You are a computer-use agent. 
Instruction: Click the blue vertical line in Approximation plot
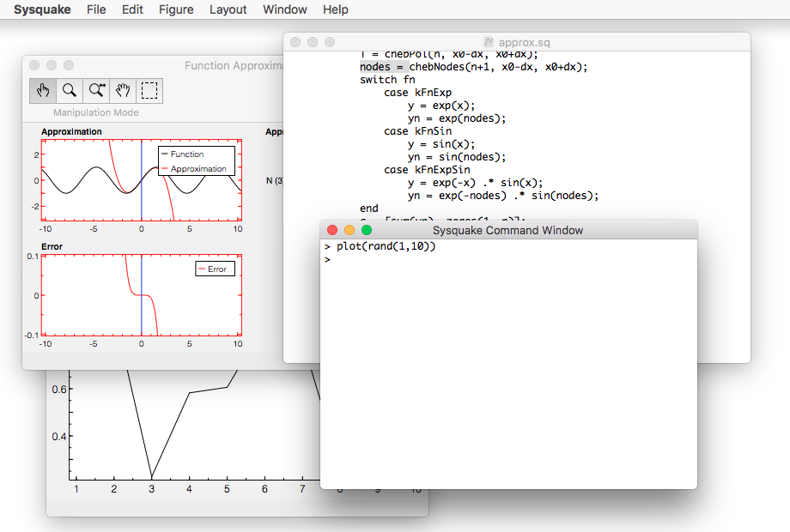(142, 180)
